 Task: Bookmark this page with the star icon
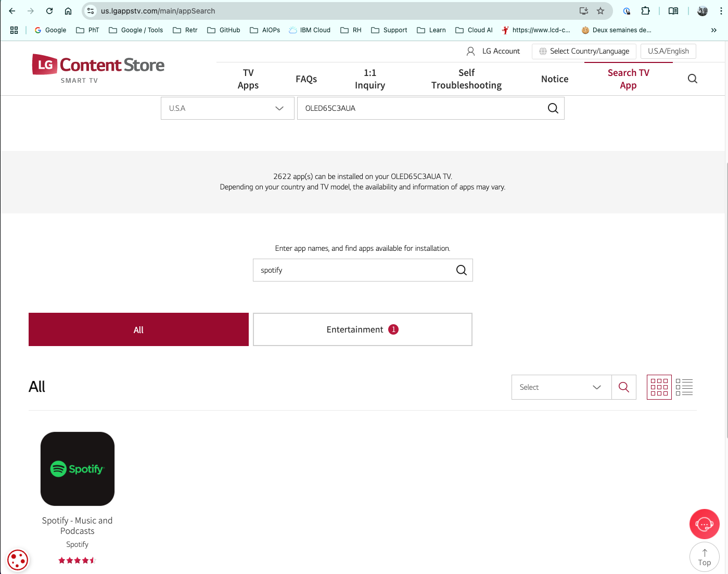pyautogui.click(x=601, y=11)
